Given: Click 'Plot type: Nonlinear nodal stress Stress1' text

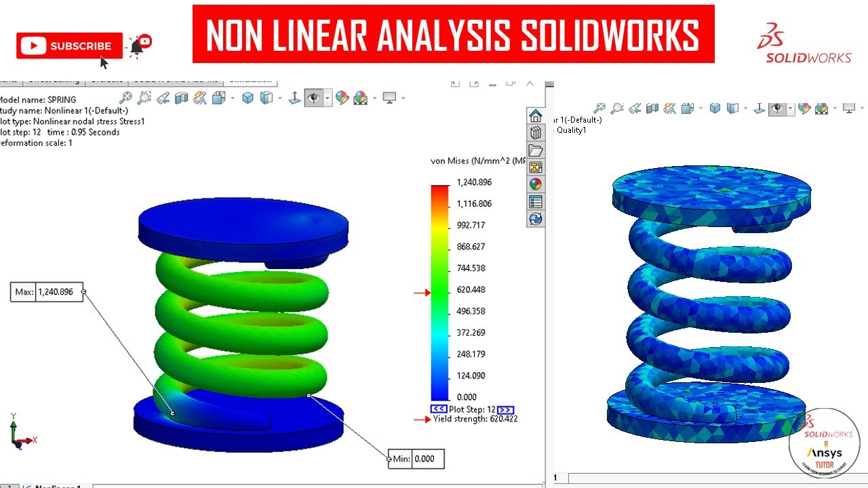Looking at the screenshot, I should pos(72,121).
